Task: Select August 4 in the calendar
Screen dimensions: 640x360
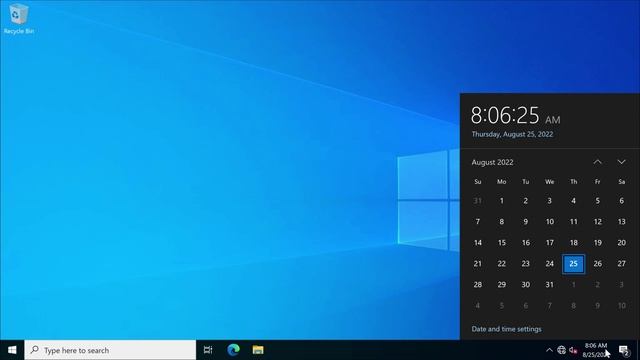Action: (x=573, y=200)
